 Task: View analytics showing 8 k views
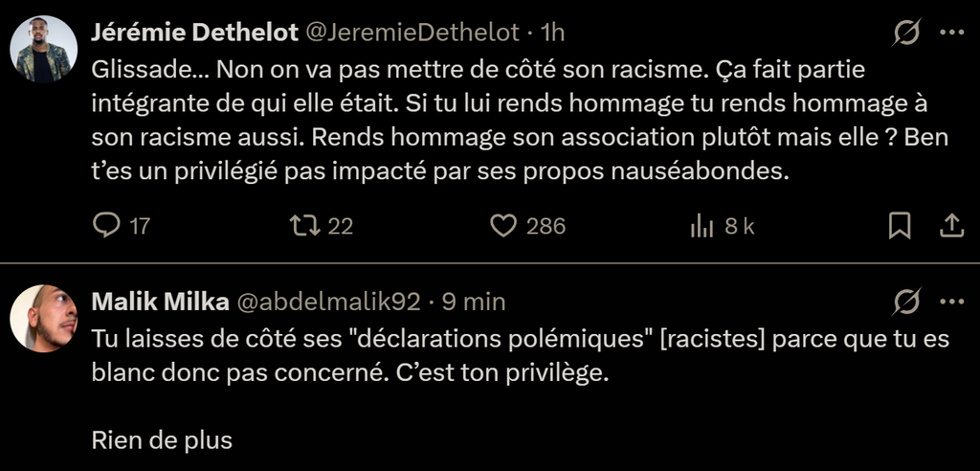702,226
